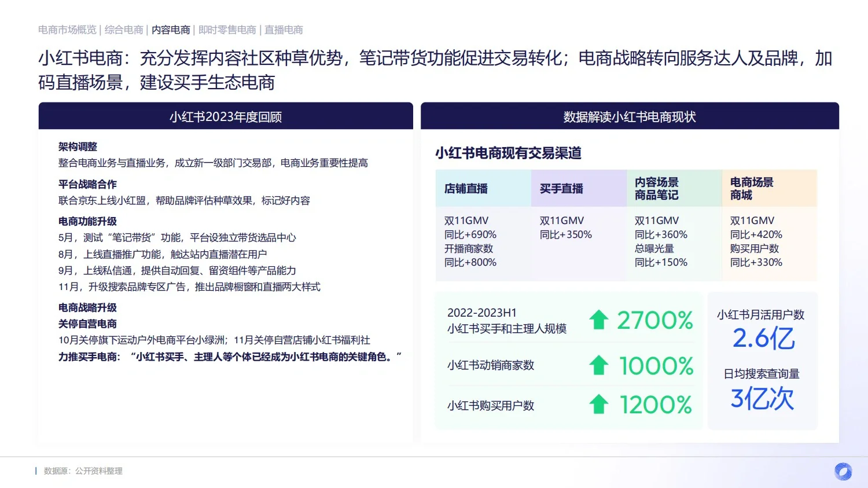The height and width of the screenshot is (488, 868).
Task: Click the 2.6亿 monthly active users figure
Action: (x=764, y=339)
